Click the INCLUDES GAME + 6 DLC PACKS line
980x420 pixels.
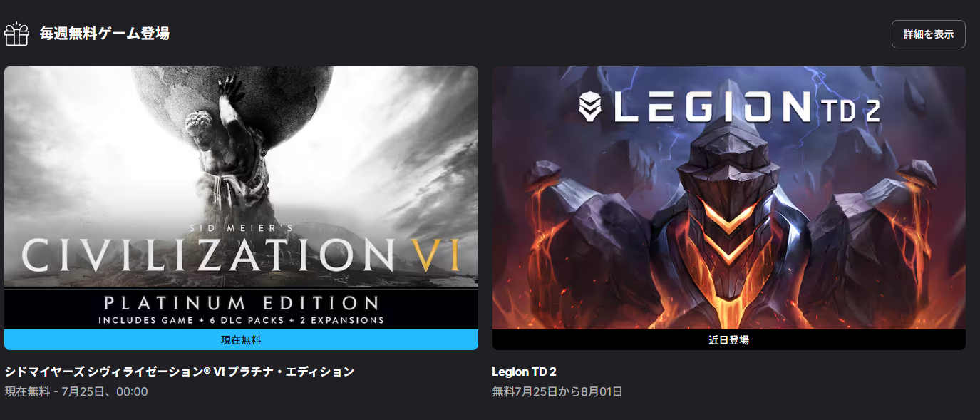pyautogui.click(x=241, y=320)
